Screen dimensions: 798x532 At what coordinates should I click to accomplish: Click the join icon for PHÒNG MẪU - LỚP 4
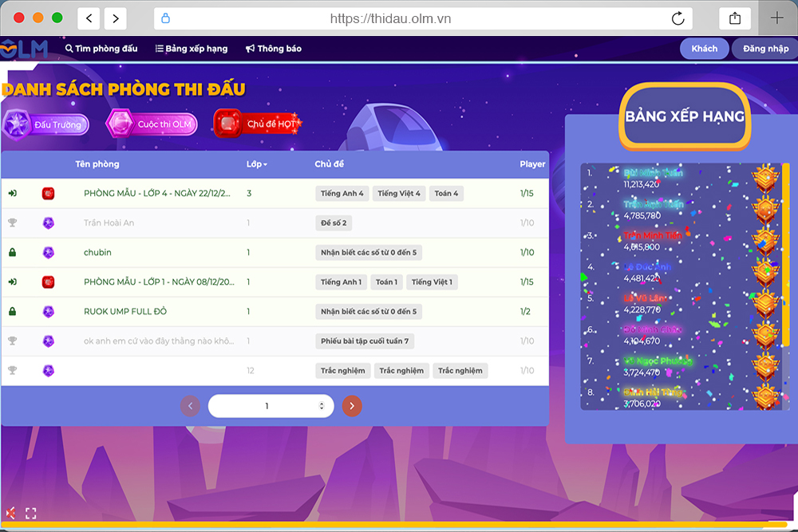pyautogui.click(x=13, y=194)
